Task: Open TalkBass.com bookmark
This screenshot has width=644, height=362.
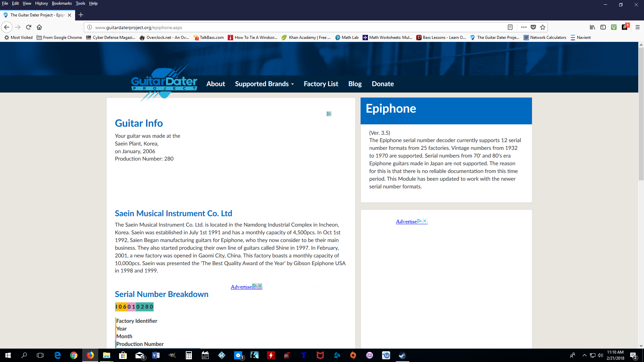Action: pyautogui.click(x=209, y=38)
